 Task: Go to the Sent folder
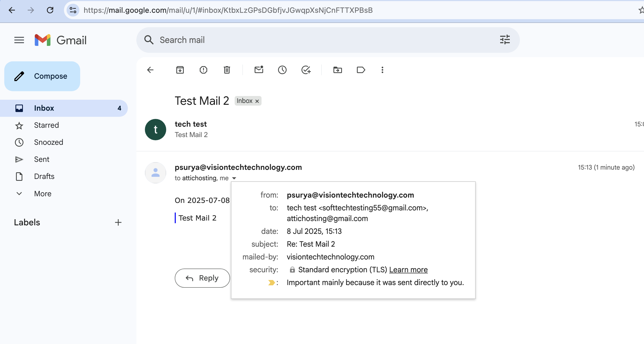(42, 159)
